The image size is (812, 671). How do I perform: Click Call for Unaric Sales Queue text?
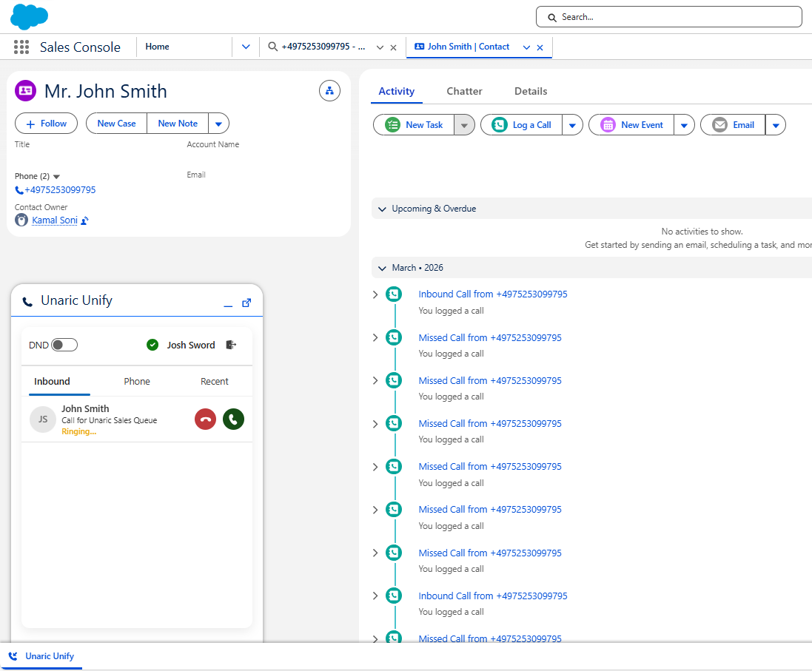click(x=110, y=420)
